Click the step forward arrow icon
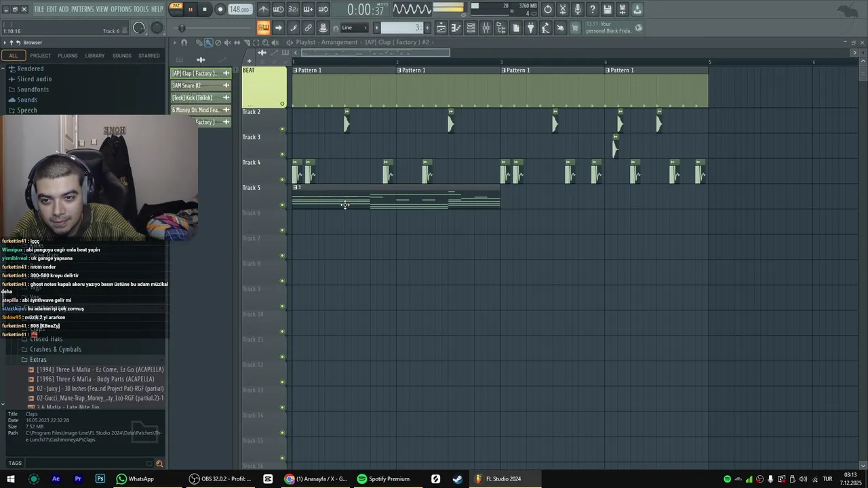 (x=279, y=28)
